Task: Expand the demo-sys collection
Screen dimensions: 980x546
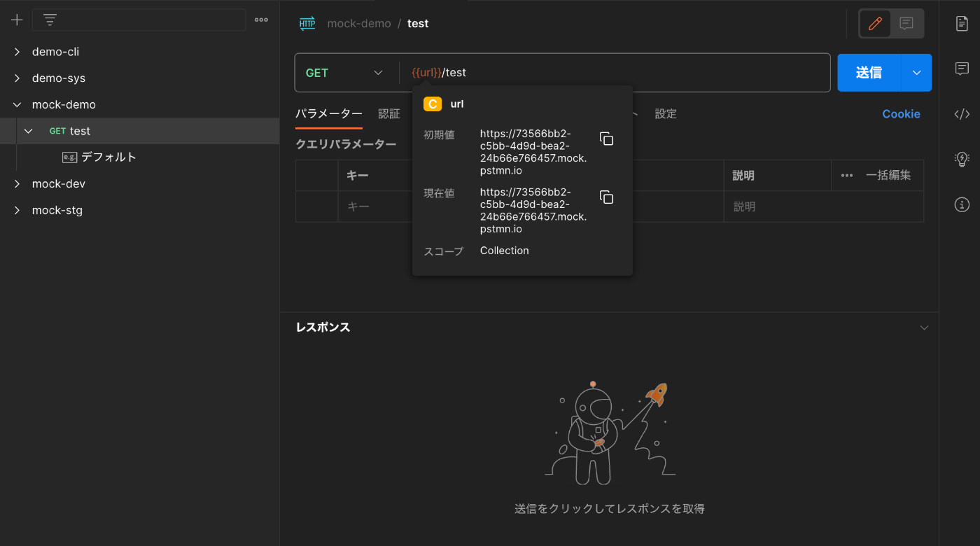Action: pyautogui.click(x=17, y=78)
